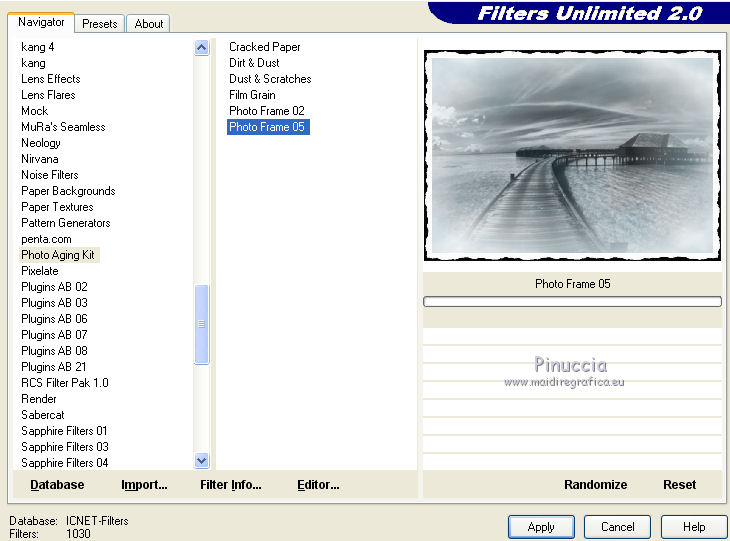This screenshot has height=541, width=730.
Task: Select RCS Filter Pak 1.0 category
Action: [x=65, y=383]
